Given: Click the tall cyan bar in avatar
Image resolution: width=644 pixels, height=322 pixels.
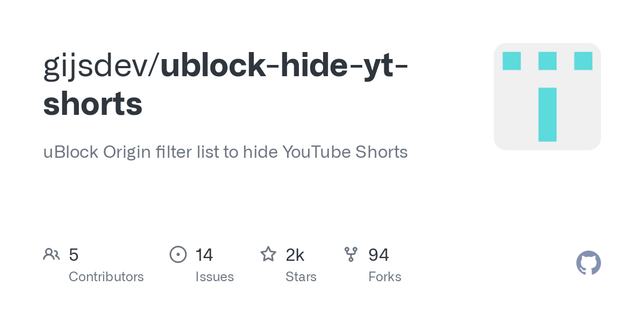Looking at the screenshot, I should tap(547, 114).
